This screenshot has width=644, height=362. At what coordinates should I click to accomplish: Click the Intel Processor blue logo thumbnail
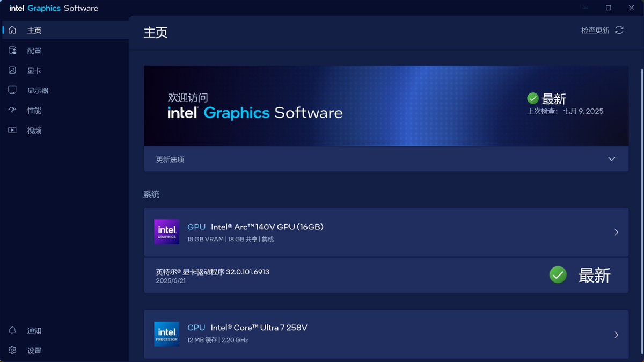[167, 334]
